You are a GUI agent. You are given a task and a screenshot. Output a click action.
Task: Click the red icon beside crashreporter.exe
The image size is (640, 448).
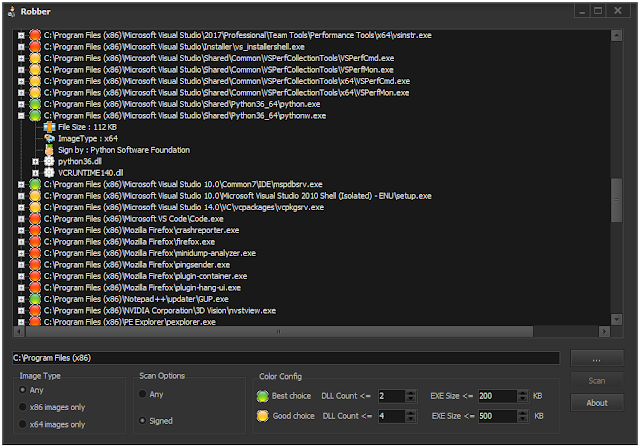click(x=35, y=230)
